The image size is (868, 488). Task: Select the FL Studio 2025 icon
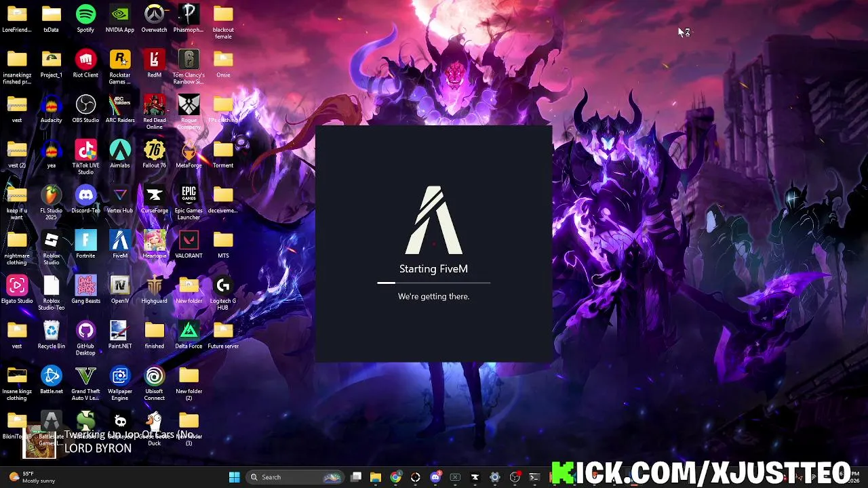coord(52,203)
